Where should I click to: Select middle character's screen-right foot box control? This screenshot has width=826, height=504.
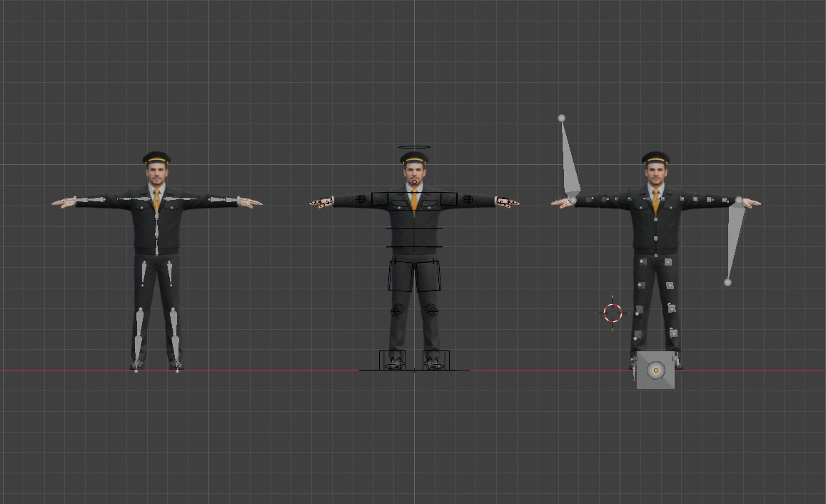click(436, 360)
